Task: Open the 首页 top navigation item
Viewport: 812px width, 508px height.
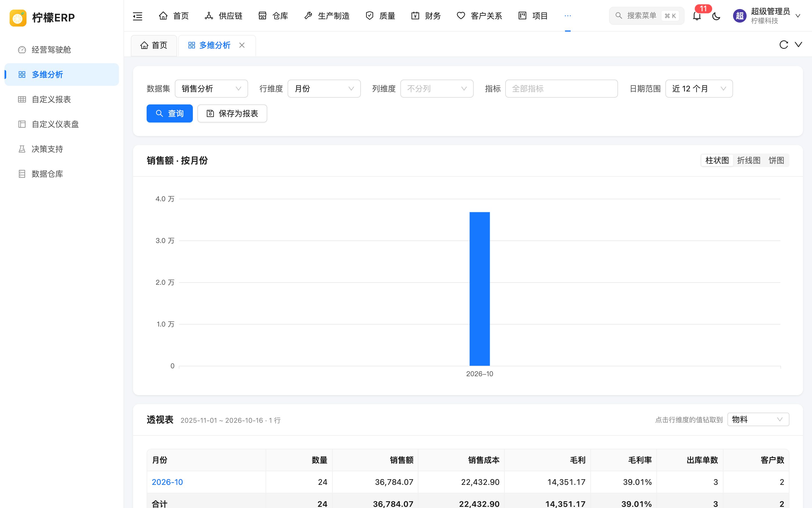Action: click(x=173, y=16)
